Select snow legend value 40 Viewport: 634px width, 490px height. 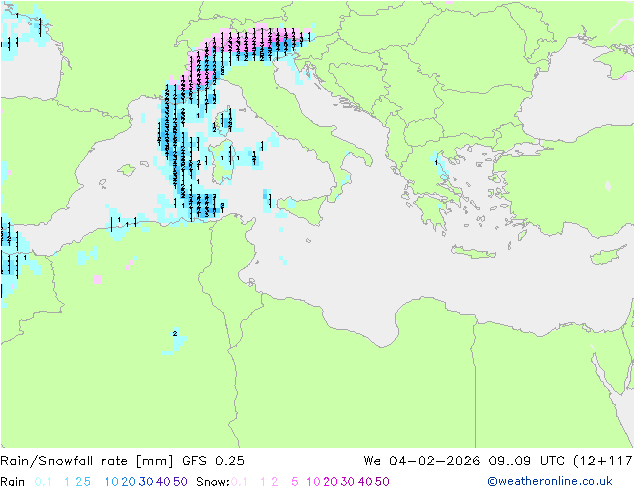pos(365,482)
